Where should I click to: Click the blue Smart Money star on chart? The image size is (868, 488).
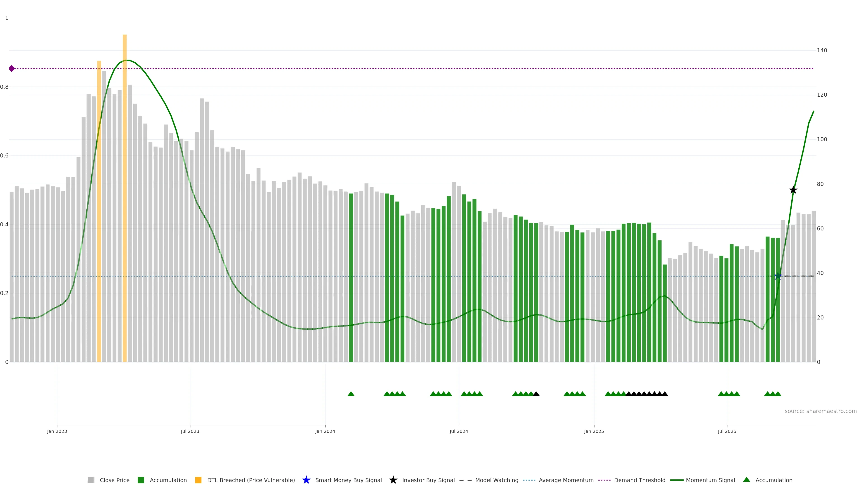778,276
